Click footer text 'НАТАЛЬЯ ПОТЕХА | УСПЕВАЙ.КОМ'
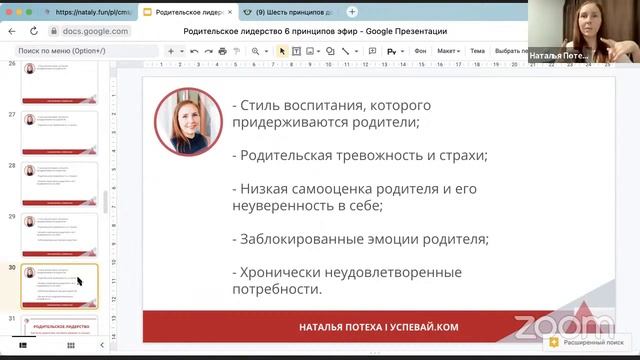The image size is (640, 360). tap(379, 327)
